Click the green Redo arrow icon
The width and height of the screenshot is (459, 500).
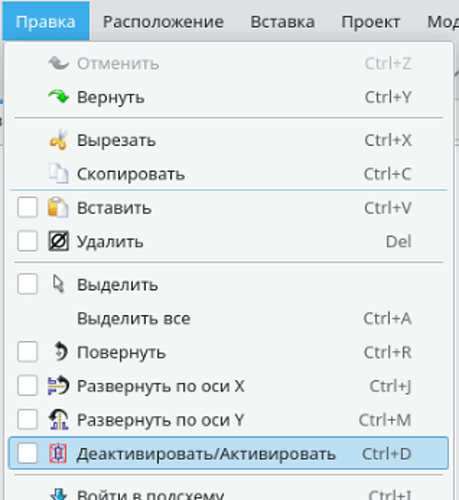pos(58,97)
